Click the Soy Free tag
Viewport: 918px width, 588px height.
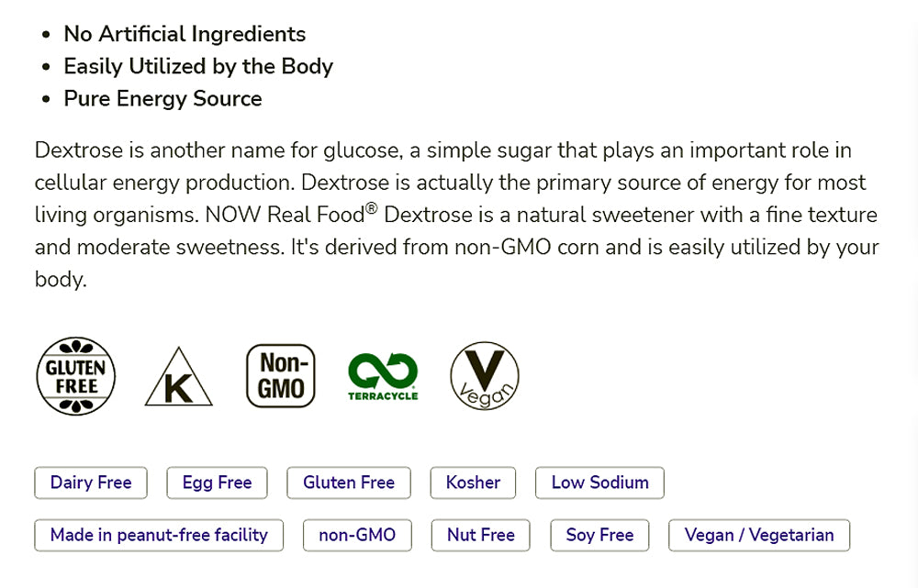point(599,535)
